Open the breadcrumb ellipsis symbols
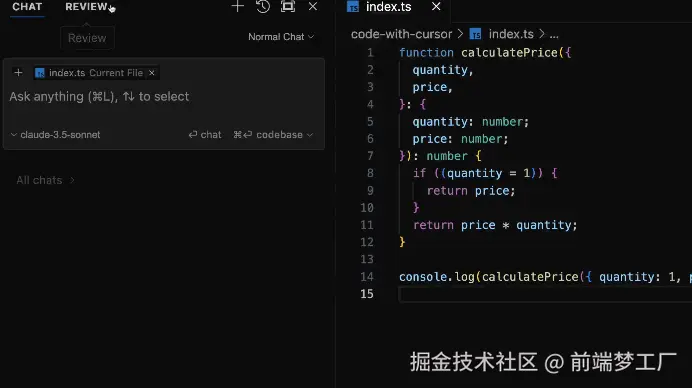 click(x=554, y=34)
